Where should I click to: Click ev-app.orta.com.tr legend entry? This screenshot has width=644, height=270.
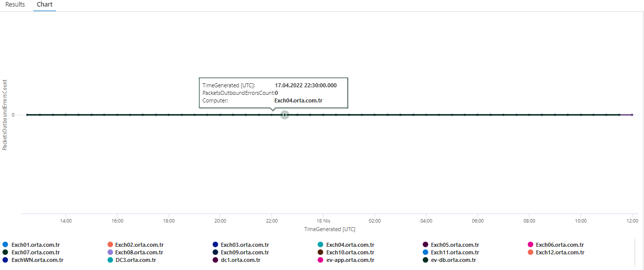pyautogui.click(x=346, y=260)
